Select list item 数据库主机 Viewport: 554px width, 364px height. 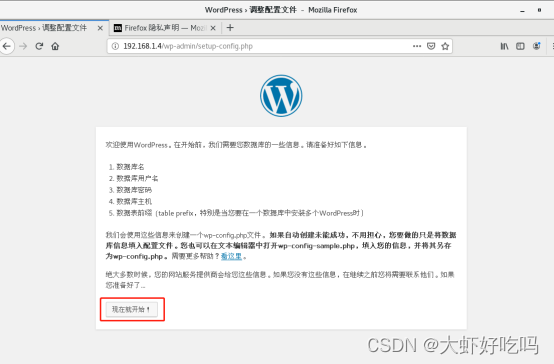click(x=134, y=201)
